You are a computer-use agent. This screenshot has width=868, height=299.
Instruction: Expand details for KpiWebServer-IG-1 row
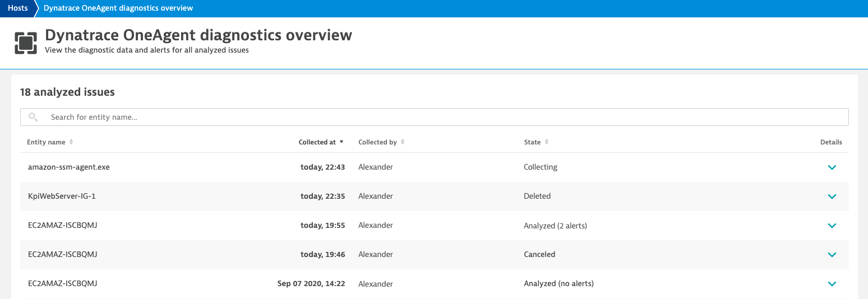click(x=832, y=197)
